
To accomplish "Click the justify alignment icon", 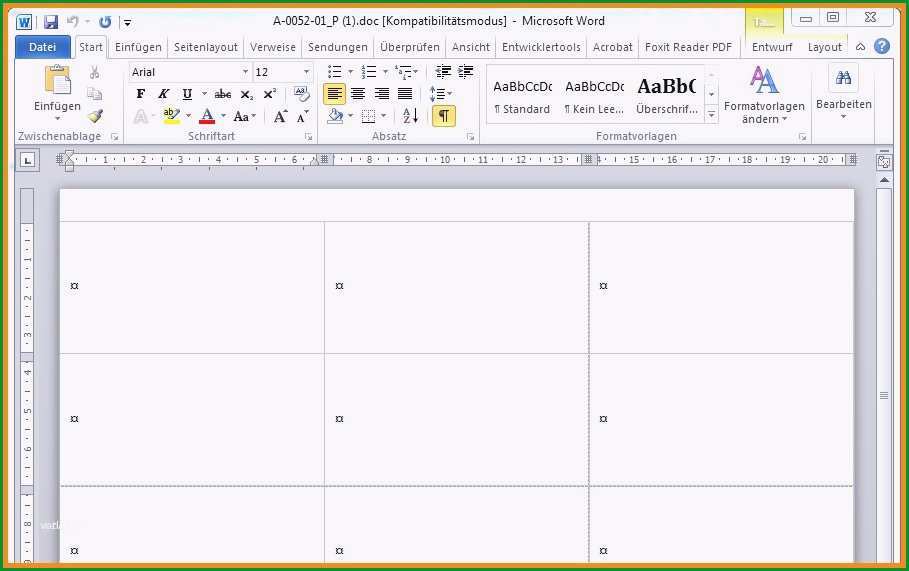I will click(405, 94).
